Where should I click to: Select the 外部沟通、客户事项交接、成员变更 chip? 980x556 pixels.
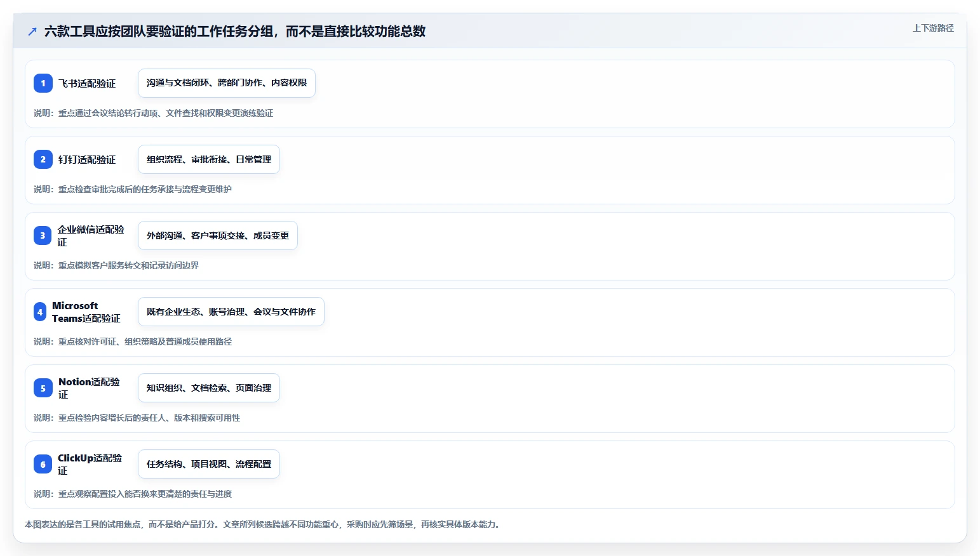tap(218, 235)
